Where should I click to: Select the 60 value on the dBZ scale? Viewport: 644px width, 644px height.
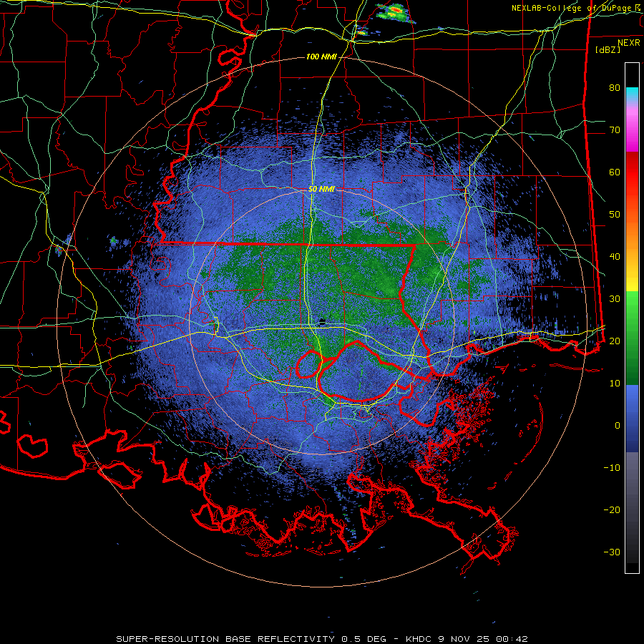pyautogui.click(x=615, y=172)
